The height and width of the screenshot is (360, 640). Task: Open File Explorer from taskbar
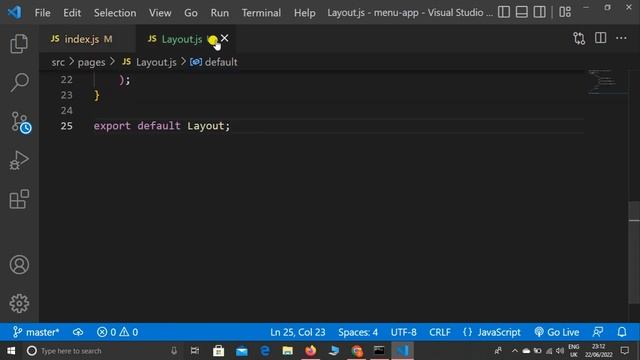pos(288,351)
